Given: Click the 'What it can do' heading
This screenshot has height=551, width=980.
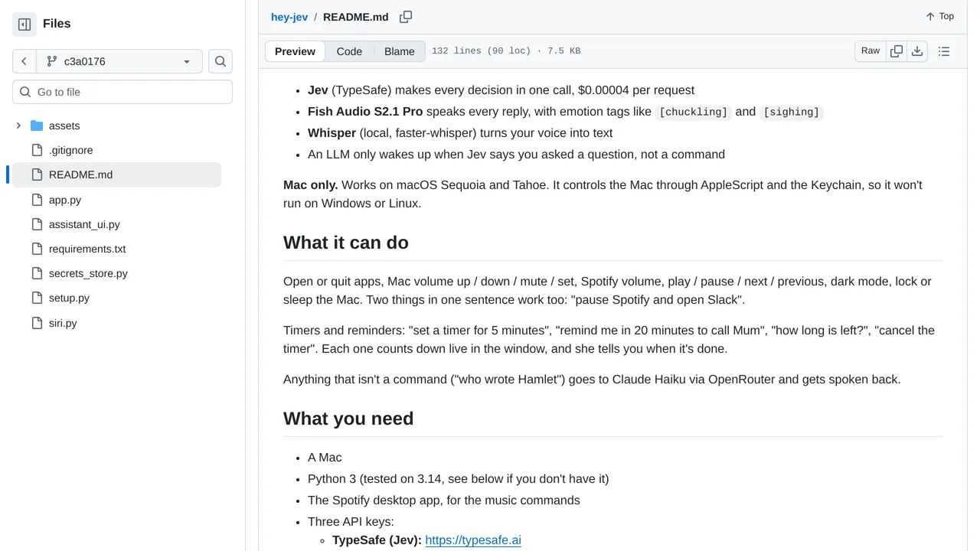Looking at the screenshot, I should (346, 243).
